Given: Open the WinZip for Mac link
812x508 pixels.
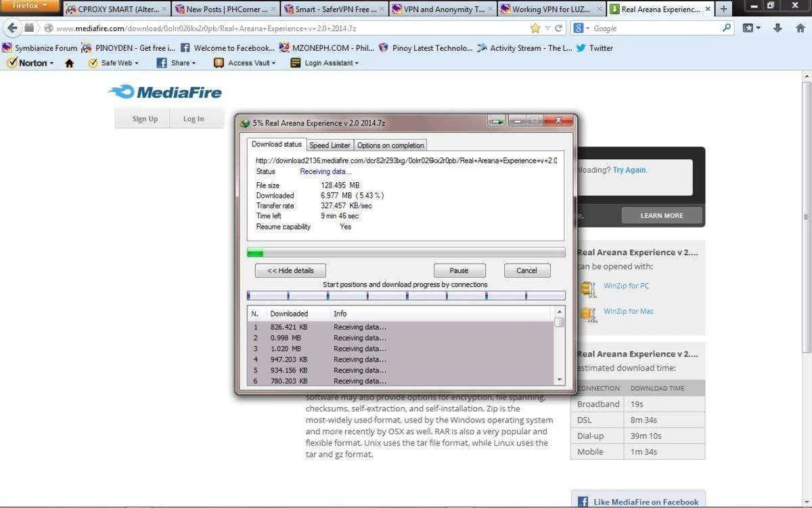Looking at the screenshot, I should click(x=629, y=312).
